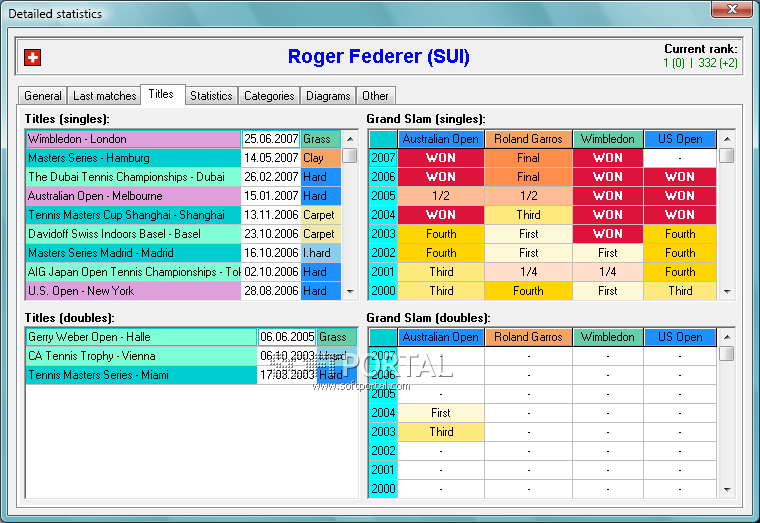Select U.S. Open - New York row
Screen dimensions: 760x523
tap(183, 291)
